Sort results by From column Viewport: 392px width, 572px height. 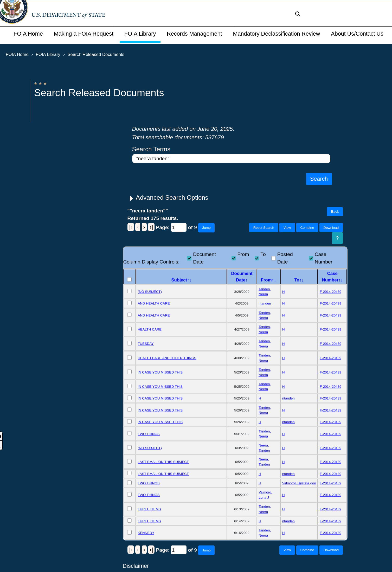pyautogui.click(x=268, y=280)
